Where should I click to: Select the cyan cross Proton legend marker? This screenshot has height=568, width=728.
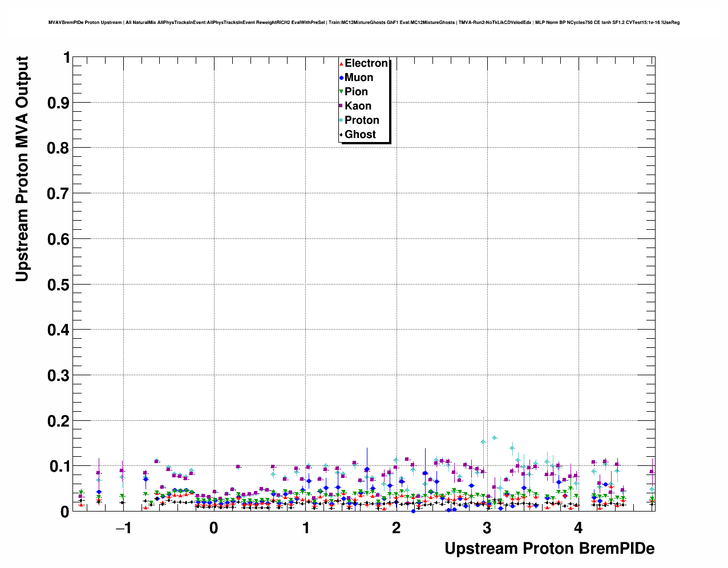(x=341, y=120)
